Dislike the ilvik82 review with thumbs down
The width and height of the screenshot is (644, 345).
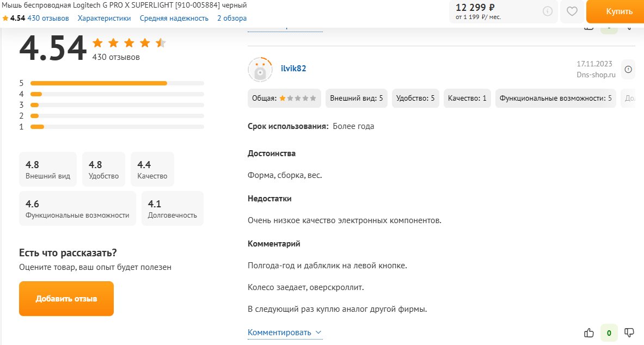click(629, 332)
